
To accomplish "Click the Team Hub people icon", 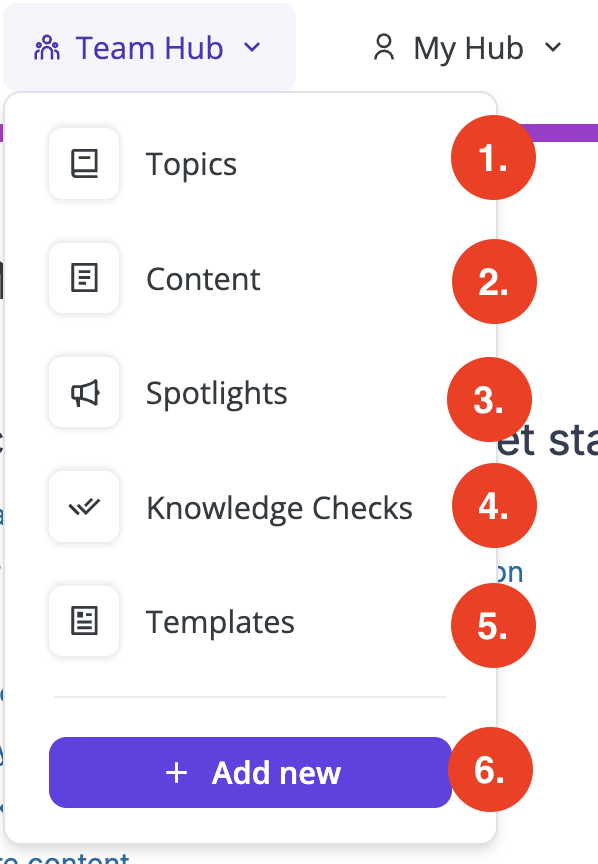I will (x=47, y=48).
